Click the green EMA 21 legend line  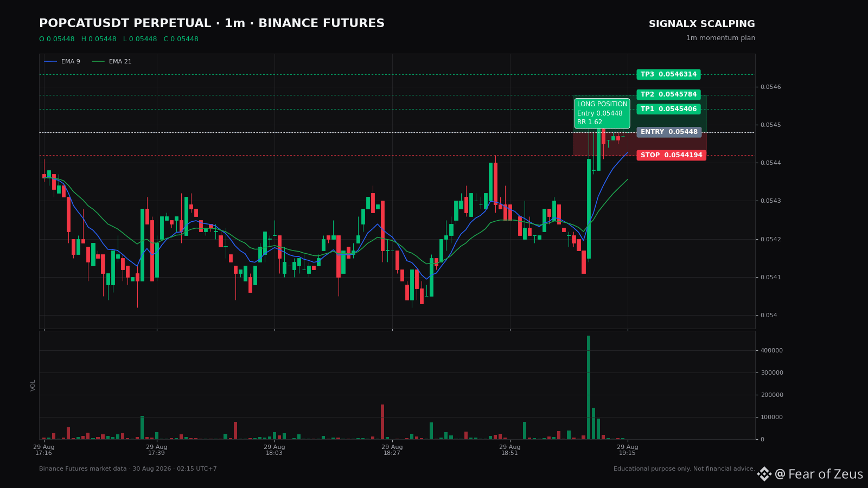pos(98,62)
